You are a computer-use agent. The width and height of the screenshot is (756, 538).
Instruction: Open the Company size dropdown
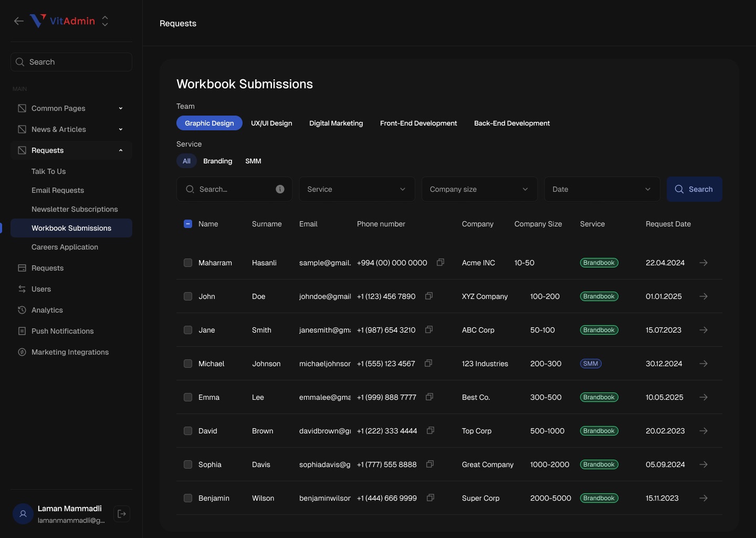pos(479,189)
